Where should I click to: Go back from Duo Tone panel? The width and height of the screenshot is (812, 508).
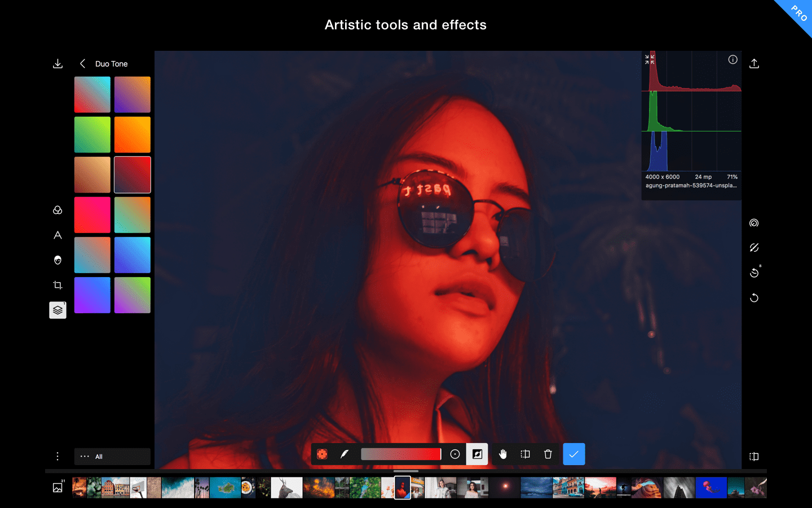(x=82, y=63)
